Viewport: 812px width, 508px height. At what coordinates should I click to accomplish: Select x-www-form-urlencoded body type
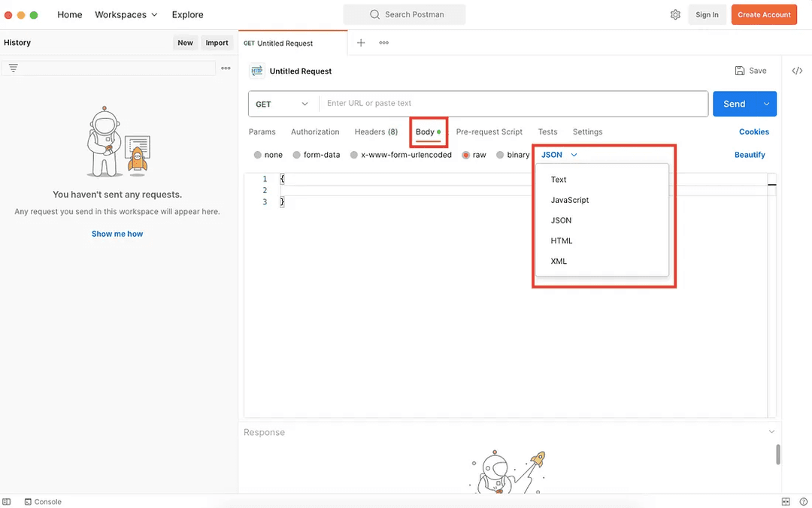click(x=353, y=155)
